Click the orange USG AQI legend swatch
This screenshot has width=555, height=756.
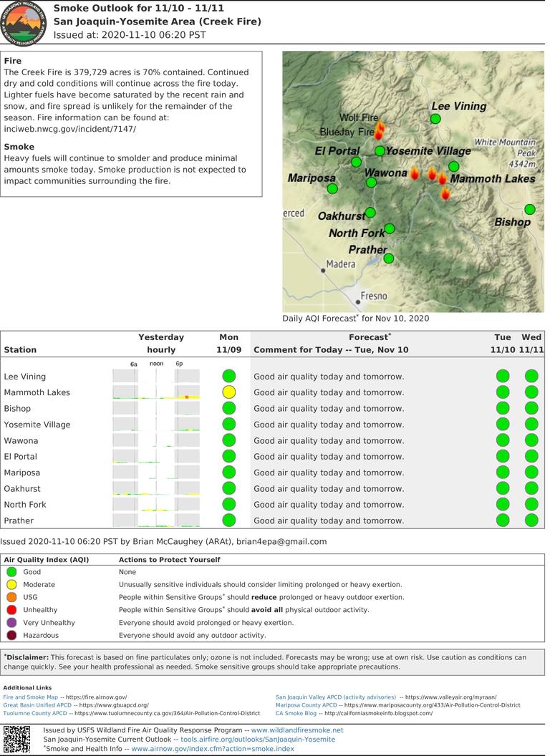pos(11,597)
